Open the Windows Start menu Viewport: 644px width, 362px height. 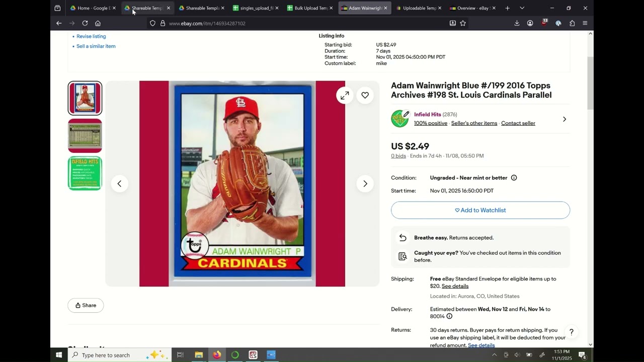[59, 355]
